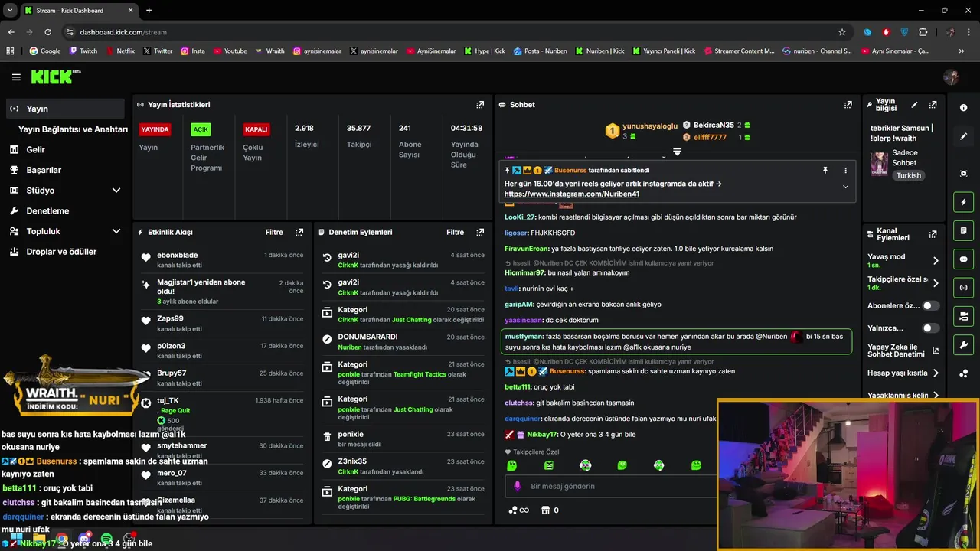The width and height of the screenshot is (980, 551).
Task: Click the camera frame icon in right toolbar
Action: pos(963,174)
